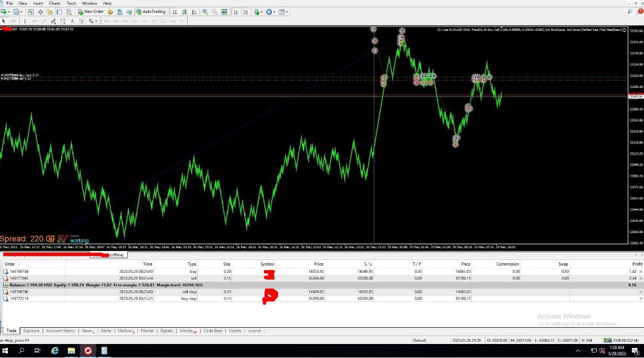
Task: Select the Trendline drawing tool
Action: tap(44, 21)
